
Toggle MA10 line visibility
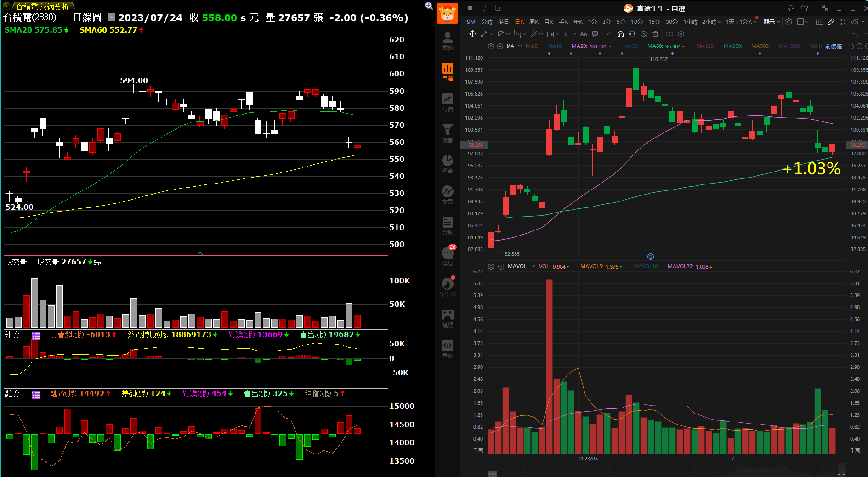(x=555, y=46)
